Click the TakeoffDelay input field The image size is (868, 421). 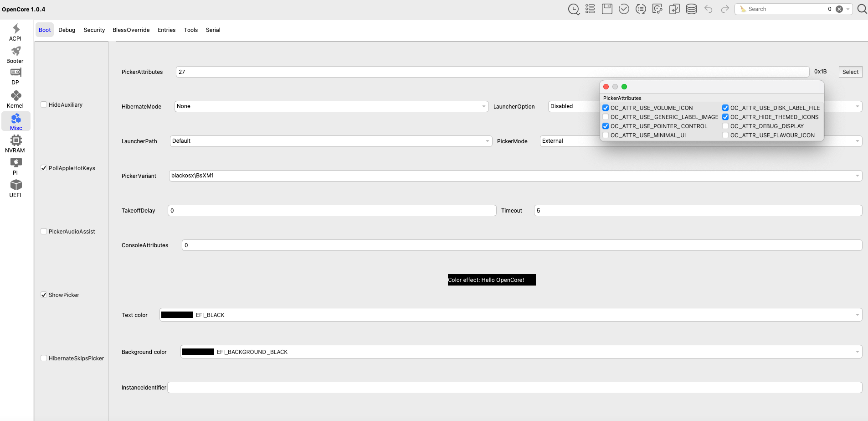point(332,210)
